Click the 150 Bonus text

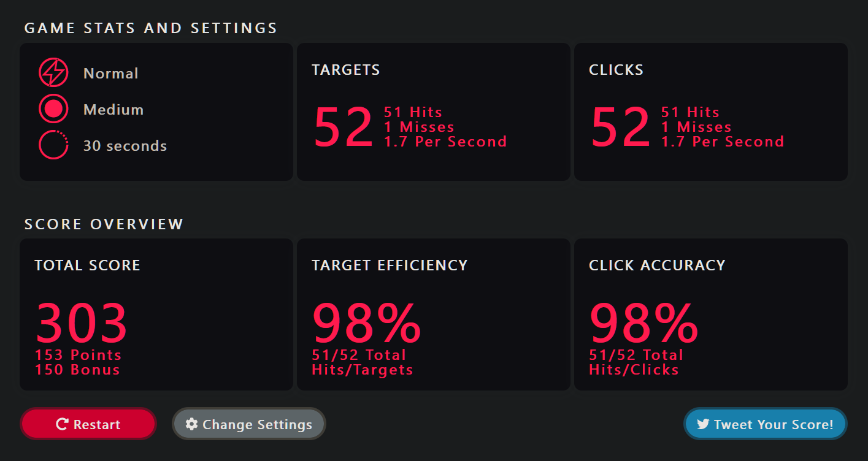pos(77,370)
